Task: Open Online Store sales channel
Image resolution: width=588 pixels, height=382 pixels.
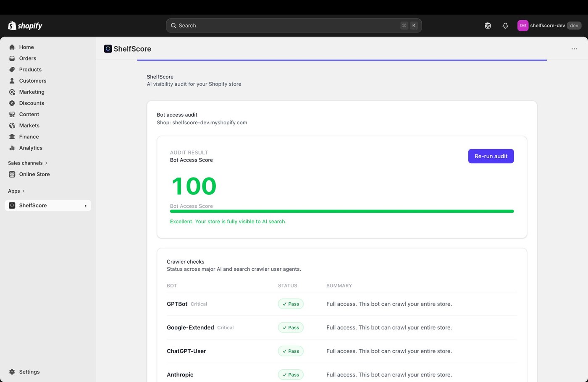Action: pos(48,174)
